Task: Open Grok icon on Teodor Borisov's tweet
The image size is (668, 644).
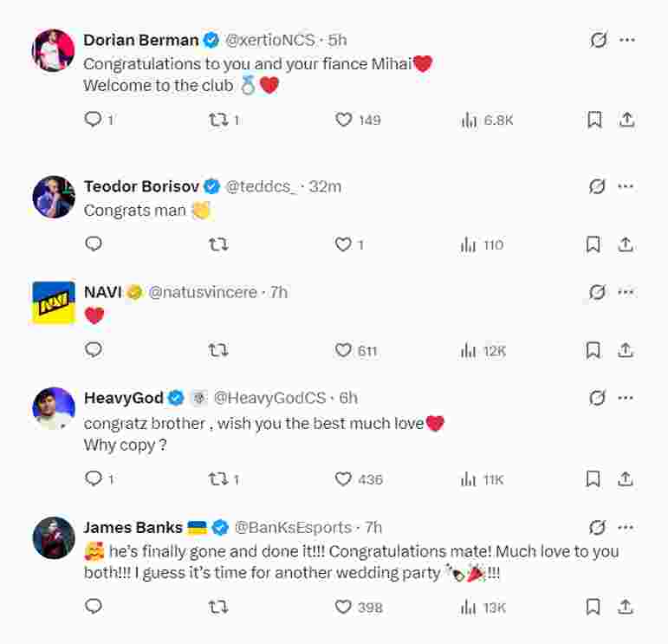Action: click(597, 186)
